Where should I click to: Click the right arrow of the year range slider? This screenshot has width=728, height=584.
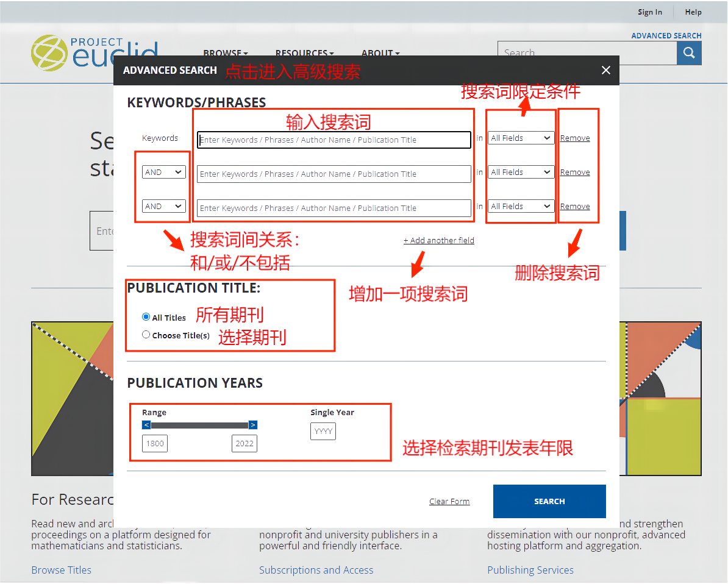(x=253, y=425)
